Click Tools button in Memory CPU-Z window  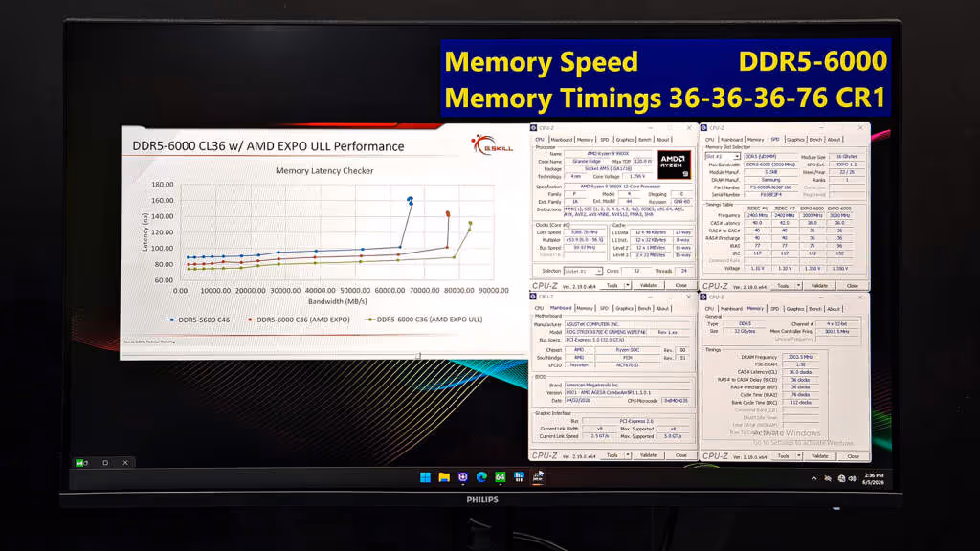(783, 456)
